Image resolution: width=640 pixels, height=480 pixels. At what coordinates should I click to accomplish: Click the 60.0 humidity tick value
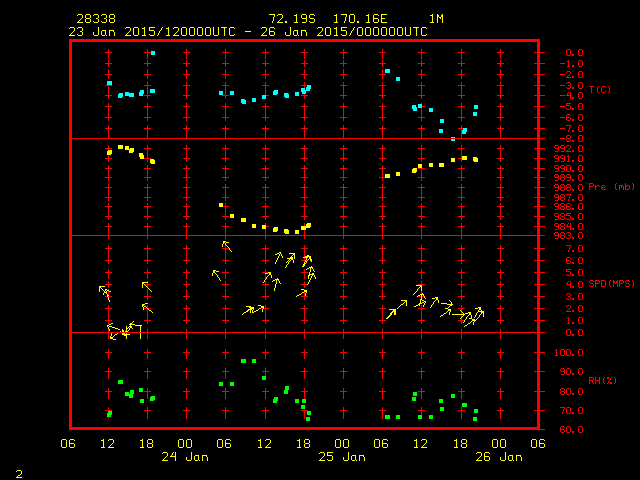coord(571,430)
